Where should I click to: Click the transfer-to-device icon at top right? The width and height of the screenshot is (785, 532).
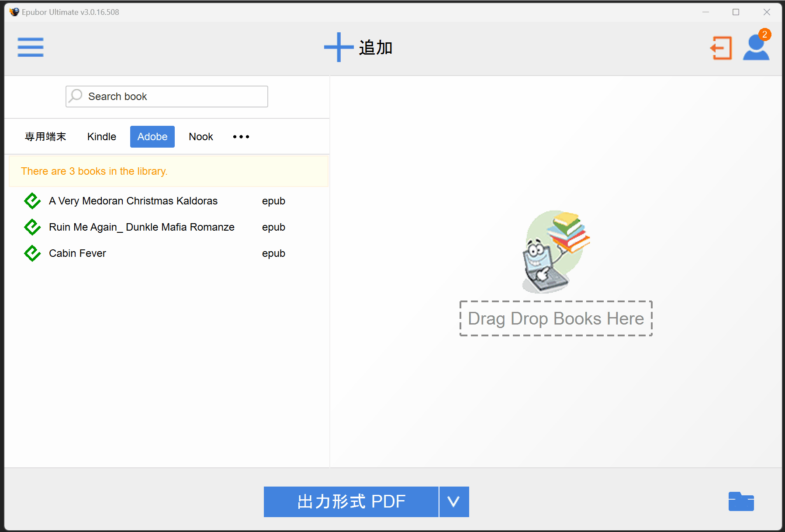(721, 47)
